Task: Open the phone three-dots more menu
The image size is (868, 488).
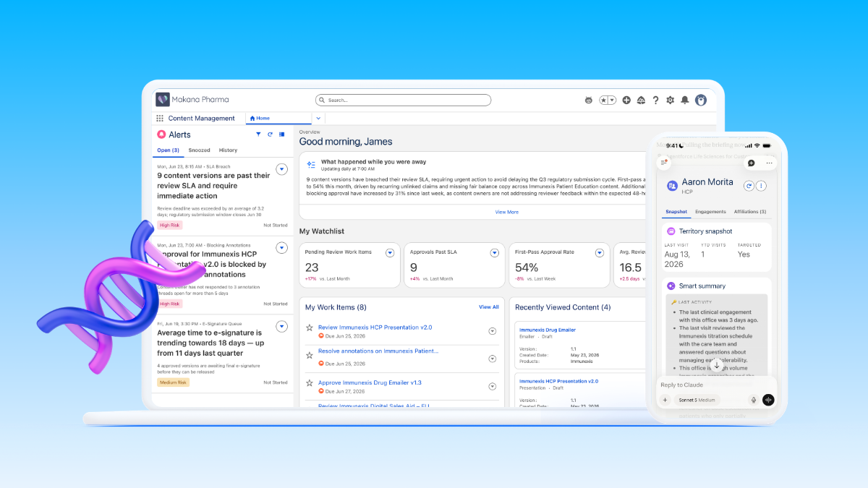Action: 769,163
